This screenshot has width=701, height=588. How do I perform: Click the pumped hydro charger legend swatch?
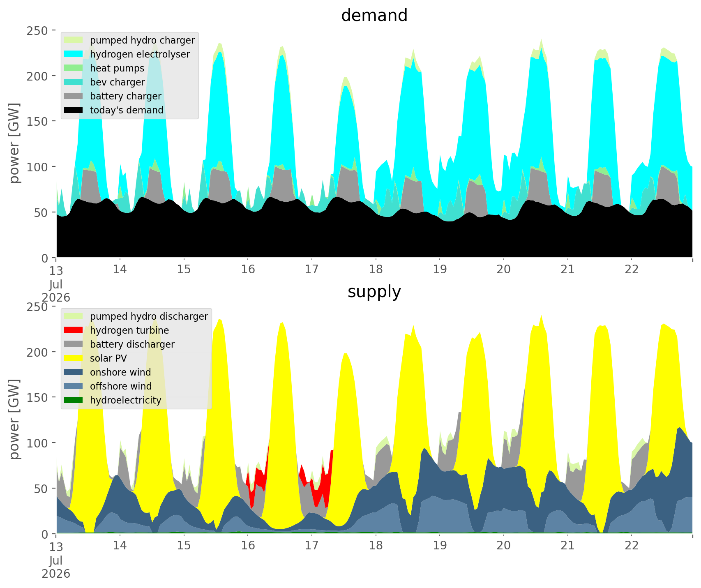click(74, 40)
